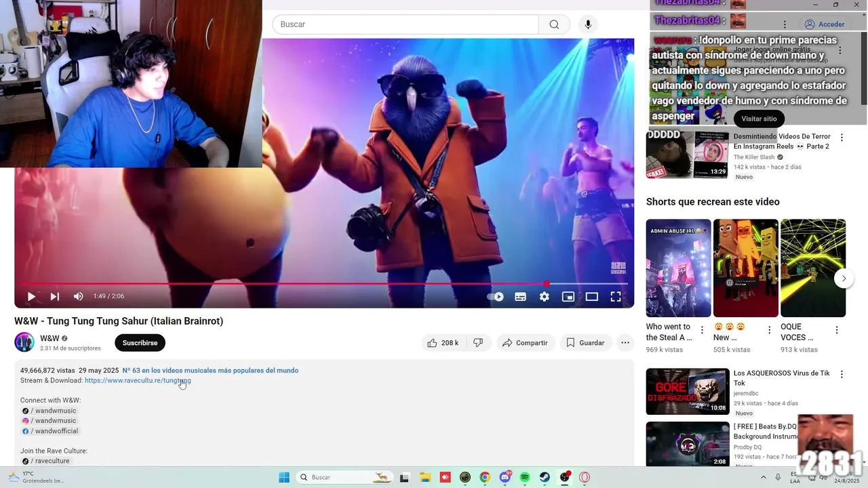Open the short with 505 k vistas
The width and height of the screenshot is (868, 488).
(x=745, y=268)
